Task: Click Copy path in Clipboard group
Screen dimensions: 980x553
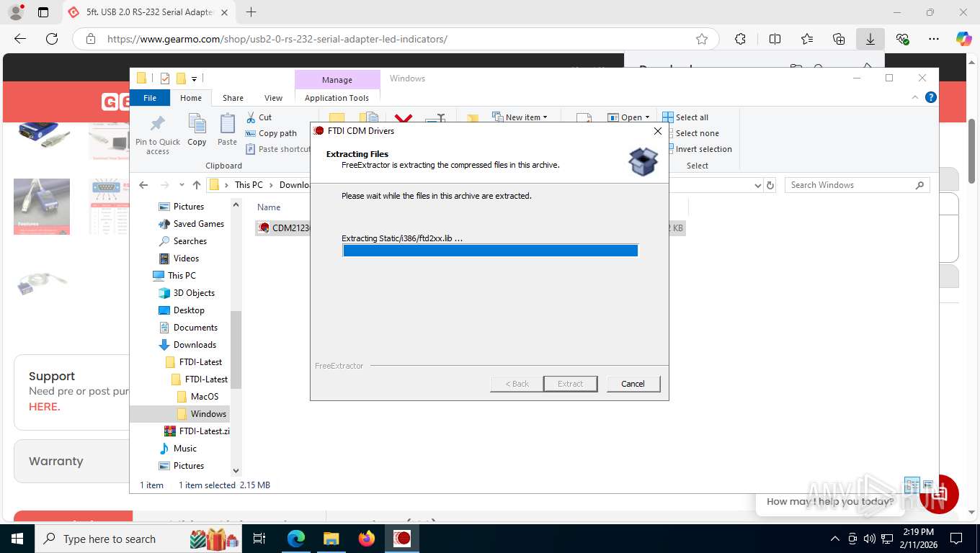Action: point(271,133)
